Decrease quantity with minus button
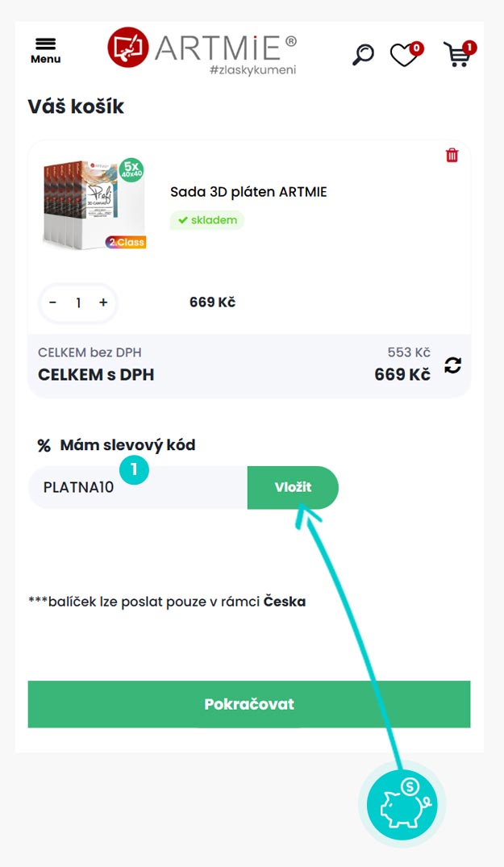 pos(53,302)
